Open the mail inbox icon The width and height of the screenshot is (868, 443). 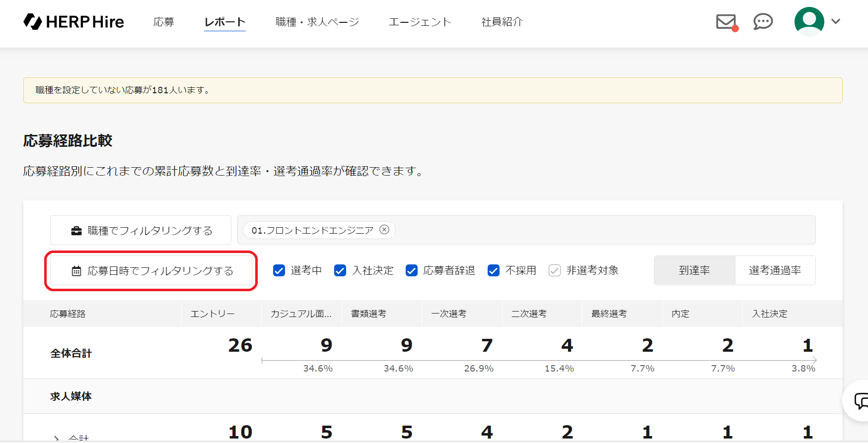tap(726, 22)
